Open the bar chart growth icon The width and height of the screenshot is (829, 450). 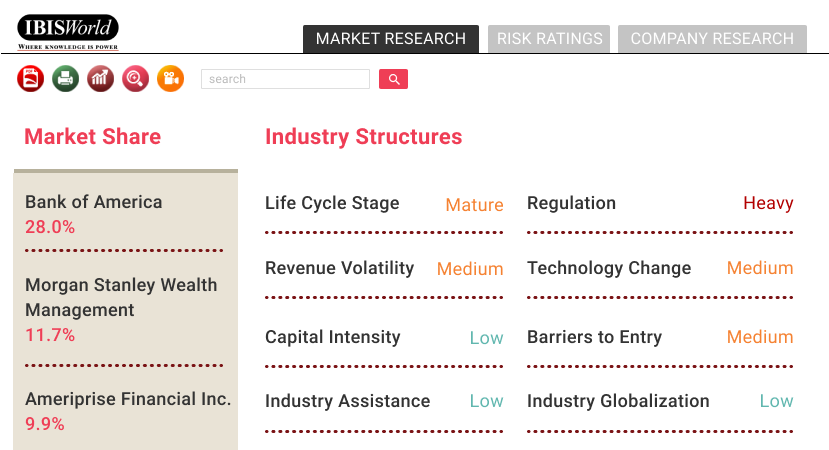coord(101,78)
